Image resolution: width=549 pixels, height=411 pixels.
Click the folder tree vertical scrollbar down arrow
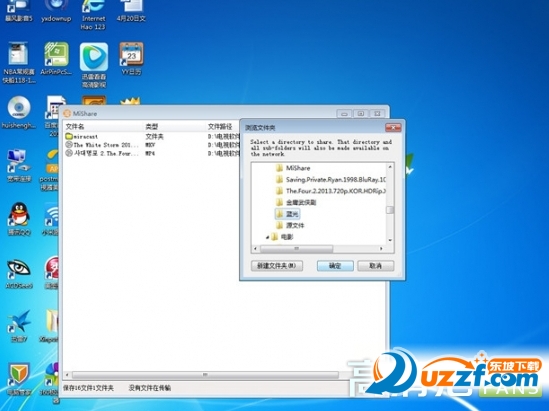click(390, 240)
